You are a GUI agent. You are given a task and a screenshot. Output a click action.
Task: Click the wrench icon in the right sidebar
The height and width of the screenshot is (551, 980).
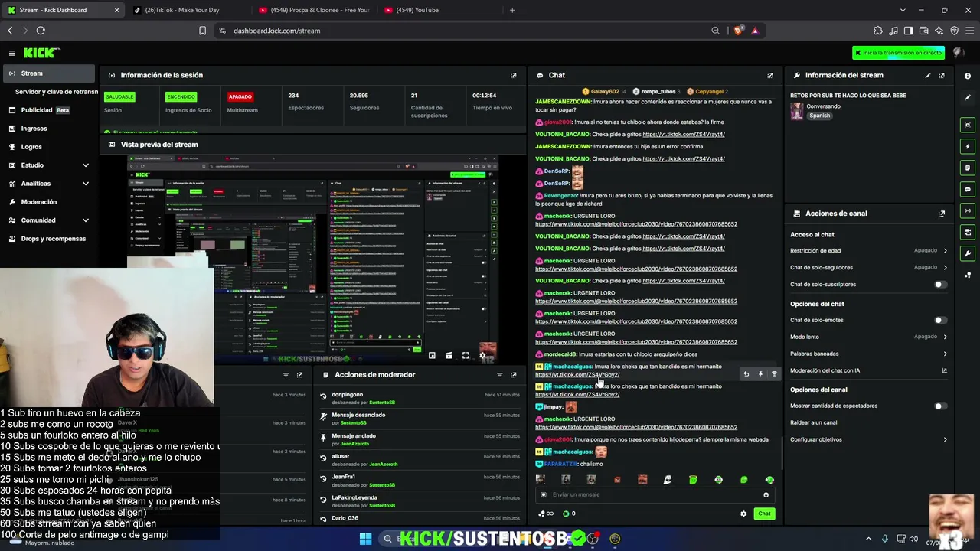(x=968, y=253)
